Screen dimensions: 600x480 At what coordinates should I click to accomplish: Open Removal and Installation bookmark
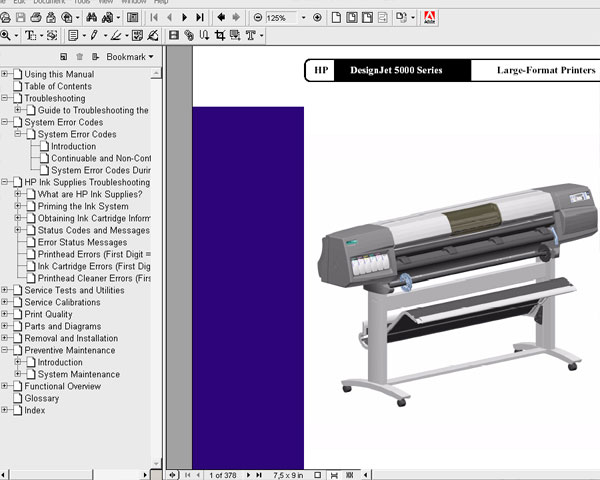coord(71,338)
